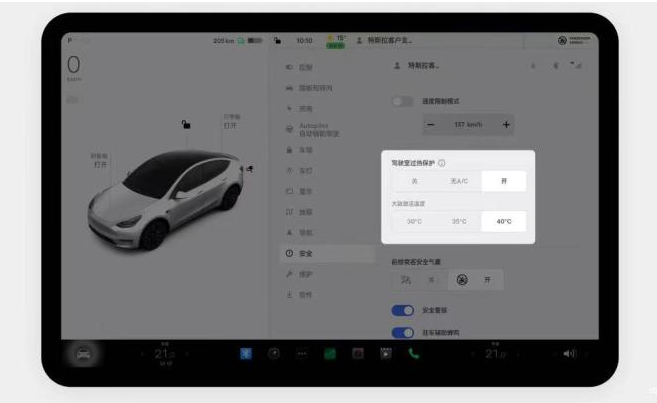The height and width of the screenshot is (403, 657).
Task: Open the 安全 settings menu
Action: tap(305, 253)
